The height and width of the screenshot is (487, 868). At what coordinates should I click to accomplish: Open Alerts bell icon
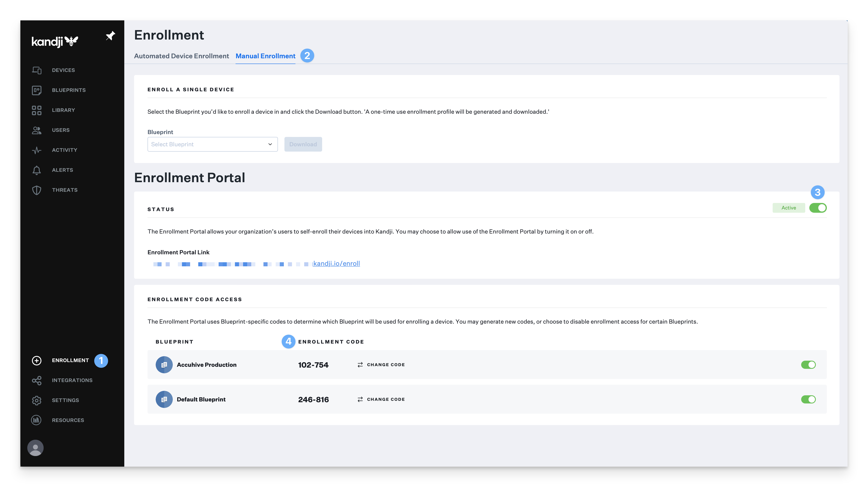pyautogui.click(x=37, y=170)
